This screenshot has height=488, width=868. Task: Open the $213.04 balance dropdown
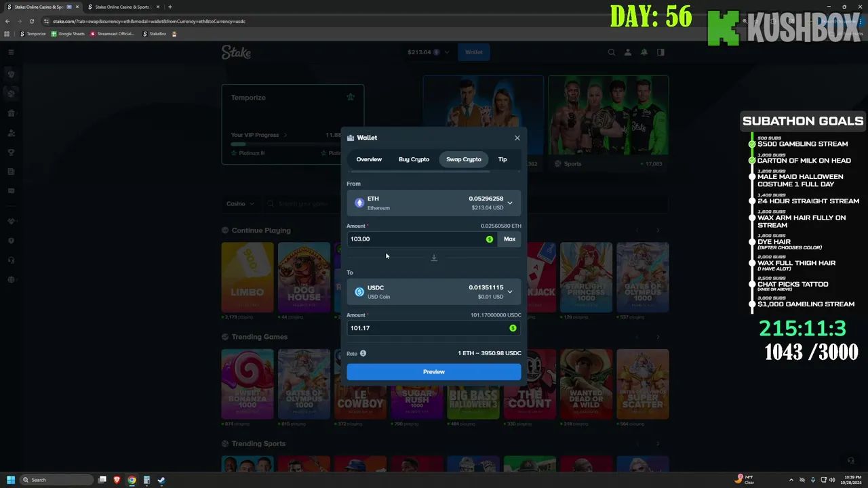pyautogui.click(x=428, y=52)
